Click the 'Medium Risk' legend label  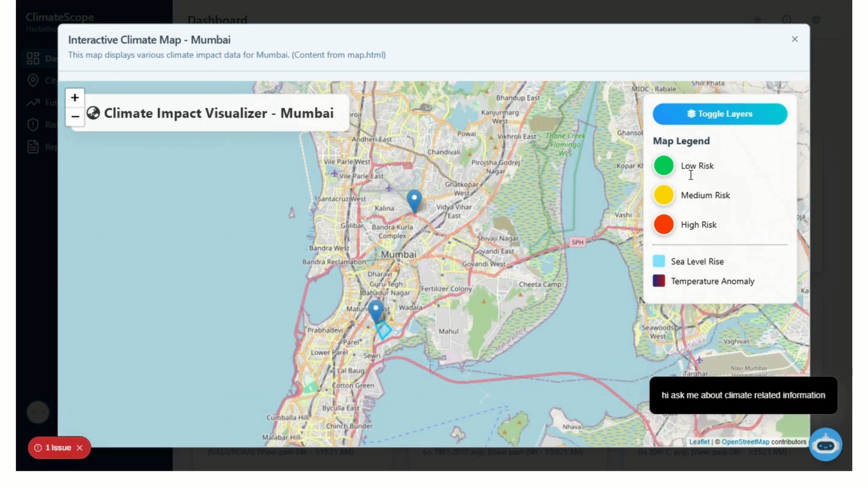[705, 195]
